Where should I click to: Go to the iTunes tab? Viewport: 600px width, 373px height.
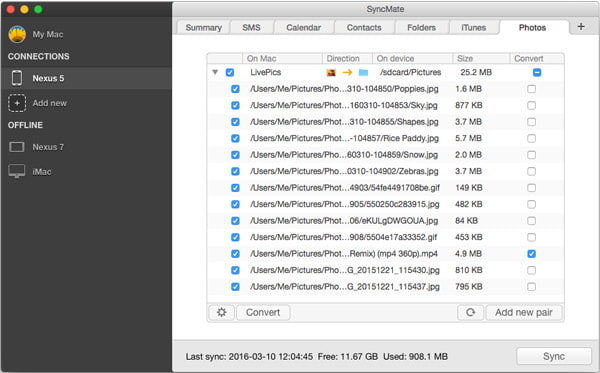pos(474,28)
